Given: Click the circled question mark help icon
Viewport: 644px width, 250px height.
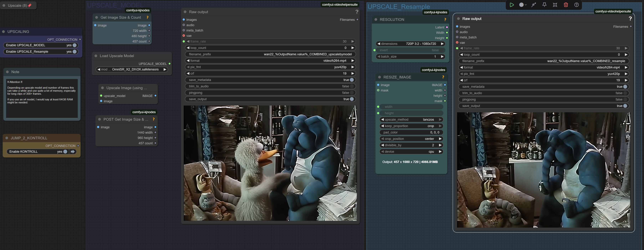Looking at the screenshot, I should pos(577,5).
